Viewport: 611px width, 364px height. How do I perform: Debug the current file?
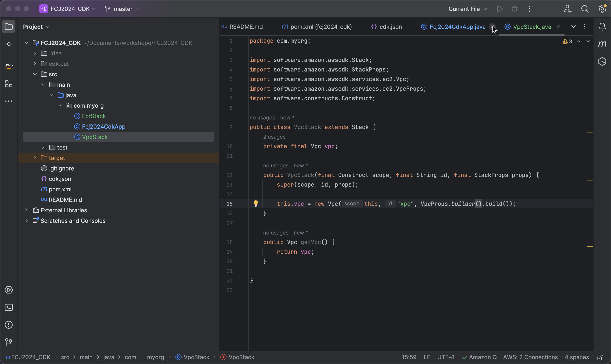click(515, 9)
